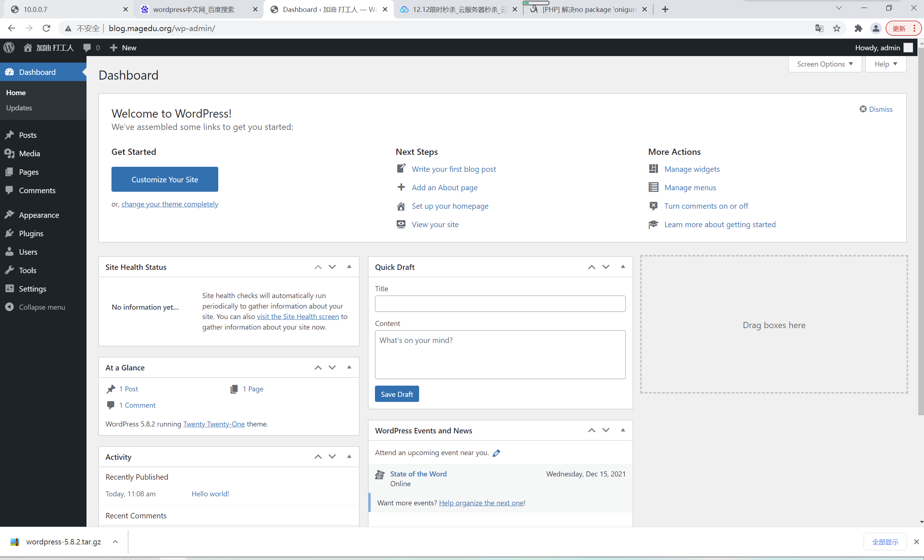
Task: Click the Quick Draft Title field
Action: click(x=500, y=304)
